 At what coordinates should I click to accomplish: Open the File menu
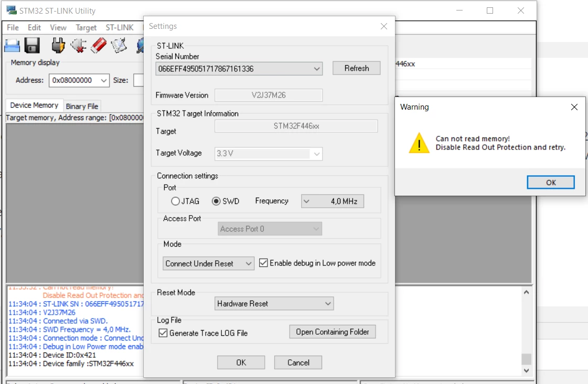pos(13,27)
